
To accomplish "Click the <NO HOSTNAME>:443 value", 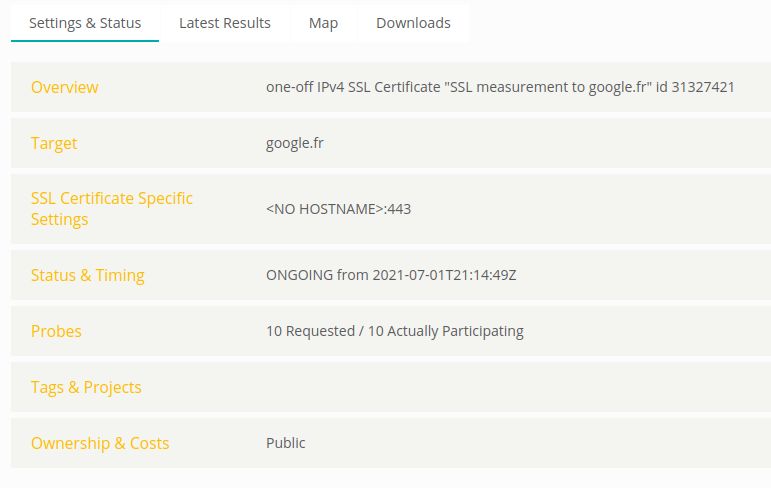I will click(338, 209).
